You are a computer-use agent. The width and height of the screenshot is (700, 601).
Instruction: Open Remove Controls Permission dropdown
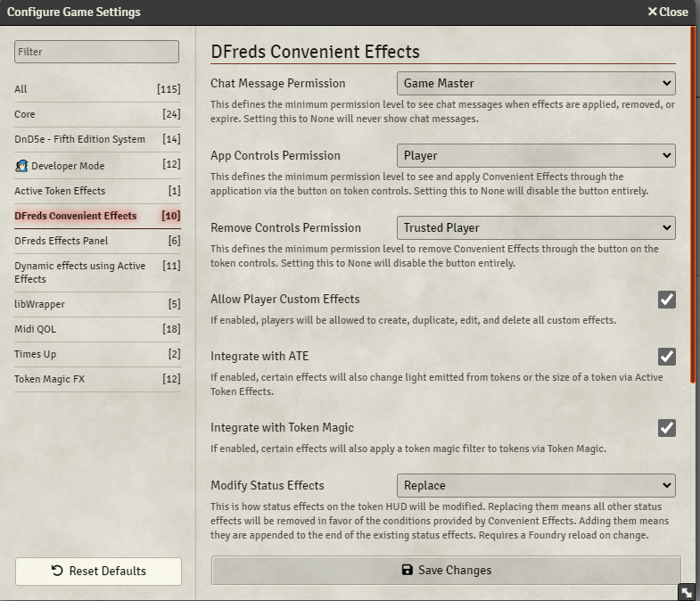click(x=536, y=228)
